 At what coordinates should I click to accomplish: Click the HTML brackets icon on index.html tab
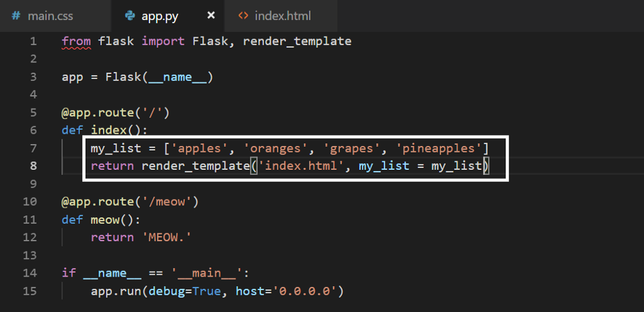(243, 15)
